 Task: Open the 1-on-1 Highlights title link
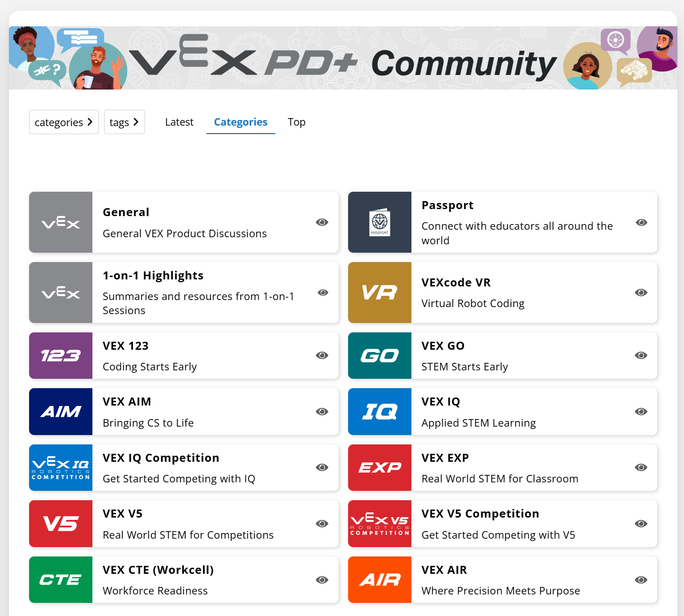coord(153,276)
